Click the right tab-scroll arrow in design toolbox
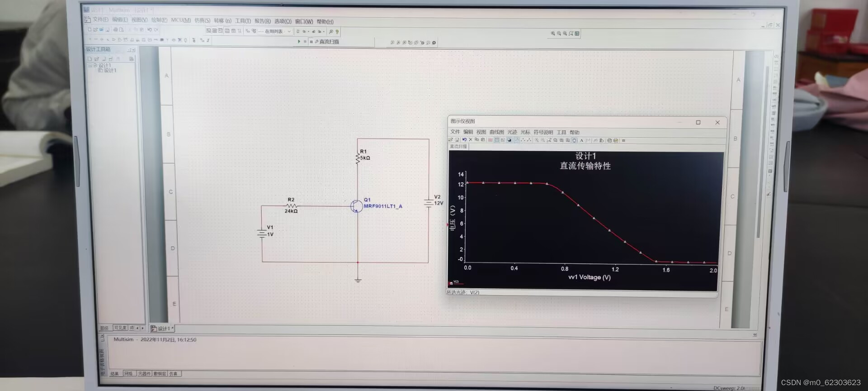Viewport: 868px width, 391px height. [x=142, y=328]
